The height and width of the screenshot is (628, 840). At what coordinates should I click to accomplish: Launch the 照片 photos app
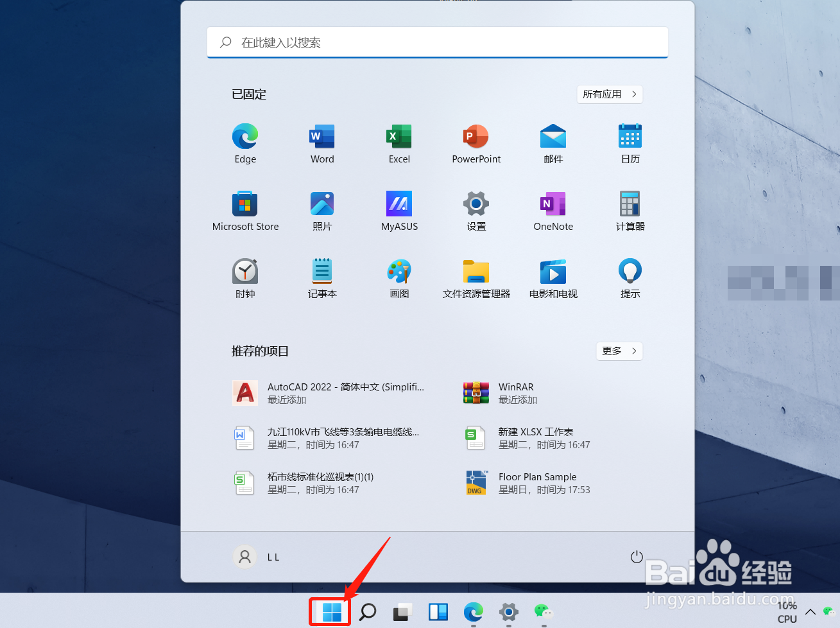[322, 211]
